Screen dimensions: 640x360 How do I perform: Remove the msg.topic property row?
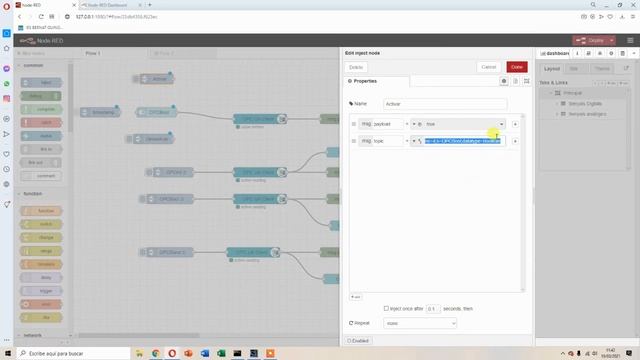point(515,141)
